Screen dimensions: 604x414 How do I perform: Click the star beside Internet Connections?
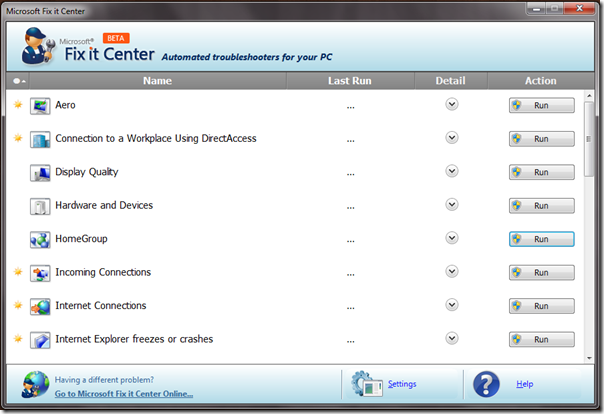coord(18,305)
